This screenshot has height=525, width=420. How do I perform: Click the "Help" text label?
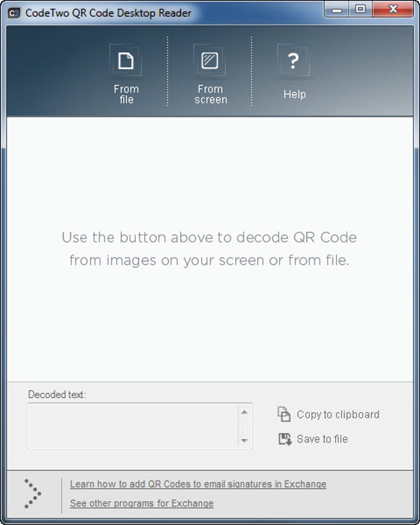point(294,94)
